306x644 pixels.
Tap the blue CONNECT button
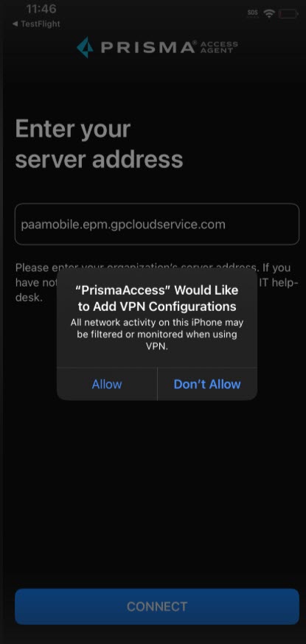(x=157, y=606)
